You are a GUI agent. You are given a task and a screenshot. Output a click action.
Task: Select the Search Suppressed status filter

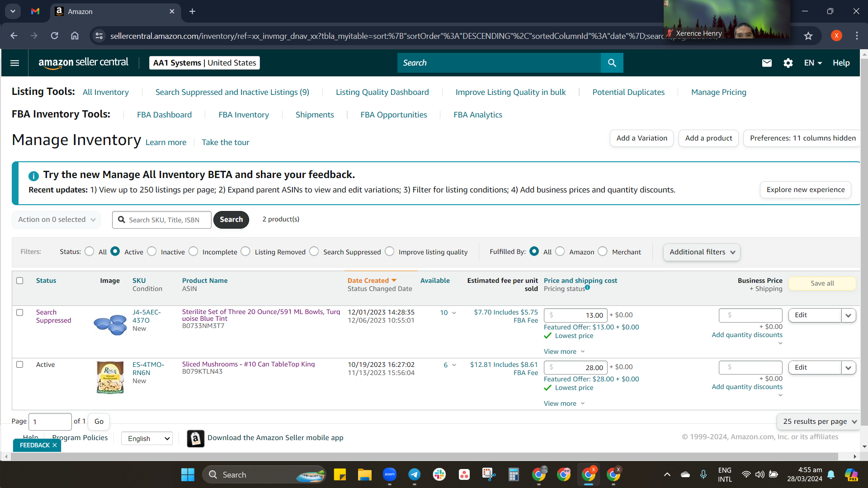point(314,251)
